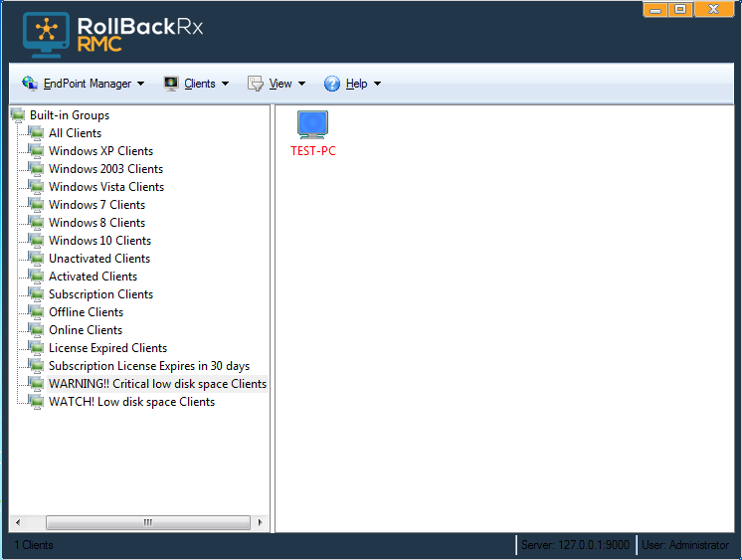
Task: Click the License Expired Clients icon
Action: (36, 349)
